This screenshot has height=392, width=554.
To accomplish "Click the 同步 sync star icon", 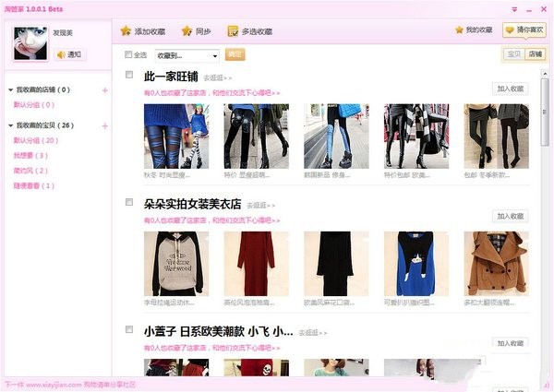I will pos(187,31).
